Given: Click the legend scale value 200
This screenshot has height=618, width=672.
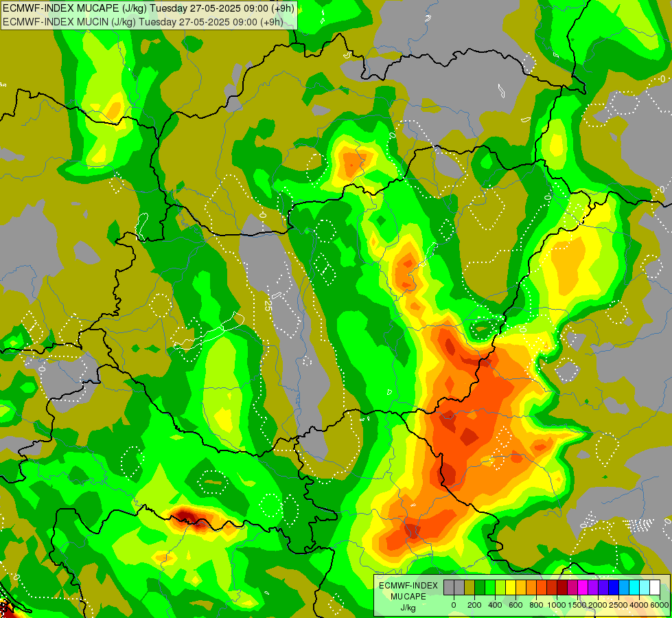Looking at the screenshot, I should pos(474,605).
